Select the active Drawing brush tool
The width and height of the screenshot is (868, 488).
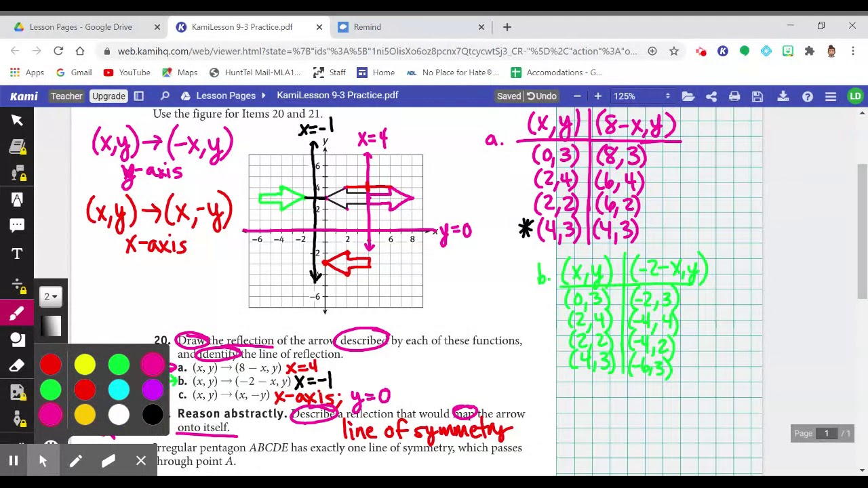[17, 313]
